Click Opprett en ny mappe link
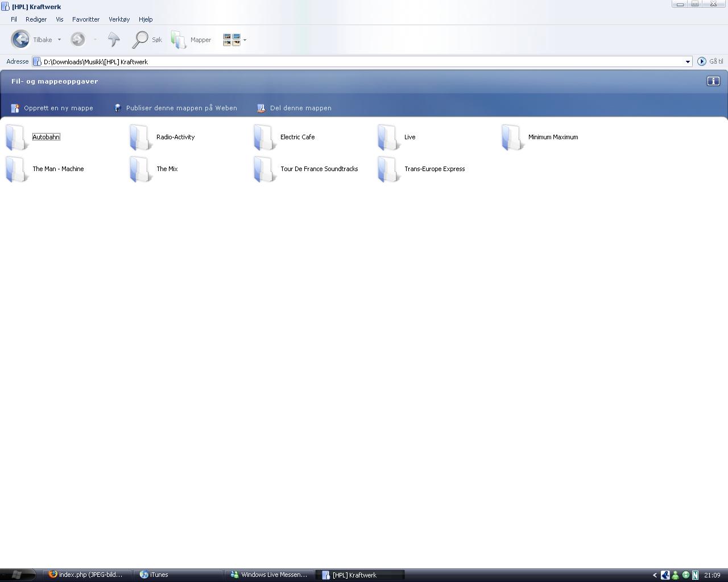The image size is (728, 582). click(x=59, y=108)
